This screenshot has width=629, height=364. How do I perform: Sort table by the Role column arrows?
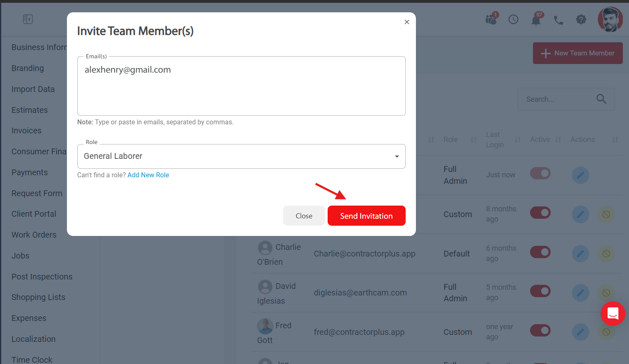pos(473,140)
